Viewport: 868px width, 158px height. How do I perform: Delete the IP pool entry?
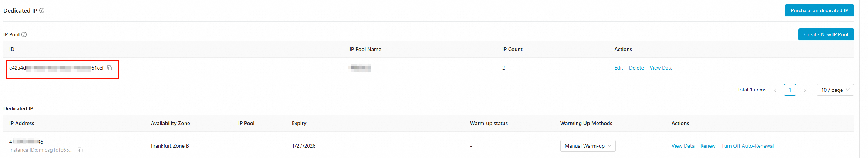[636, 68]
